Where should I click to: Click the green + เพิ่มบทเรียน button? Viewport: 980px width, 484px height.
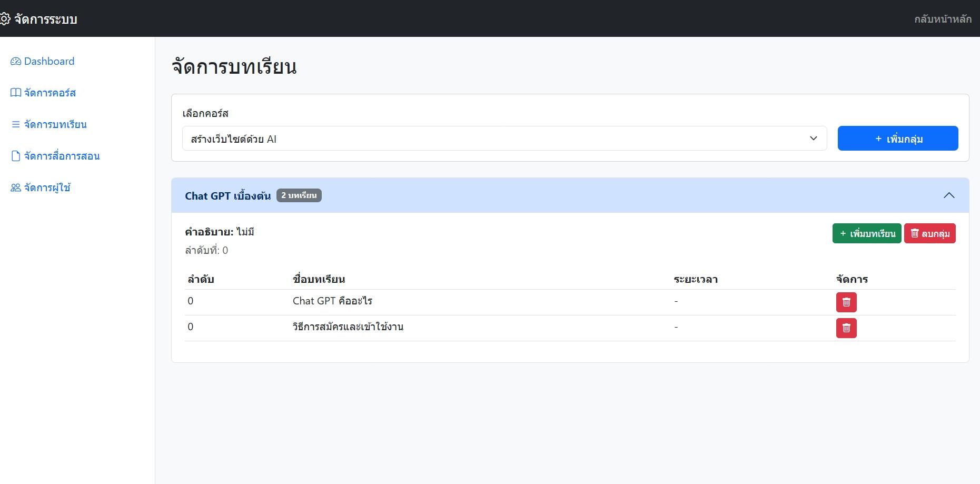867,234
